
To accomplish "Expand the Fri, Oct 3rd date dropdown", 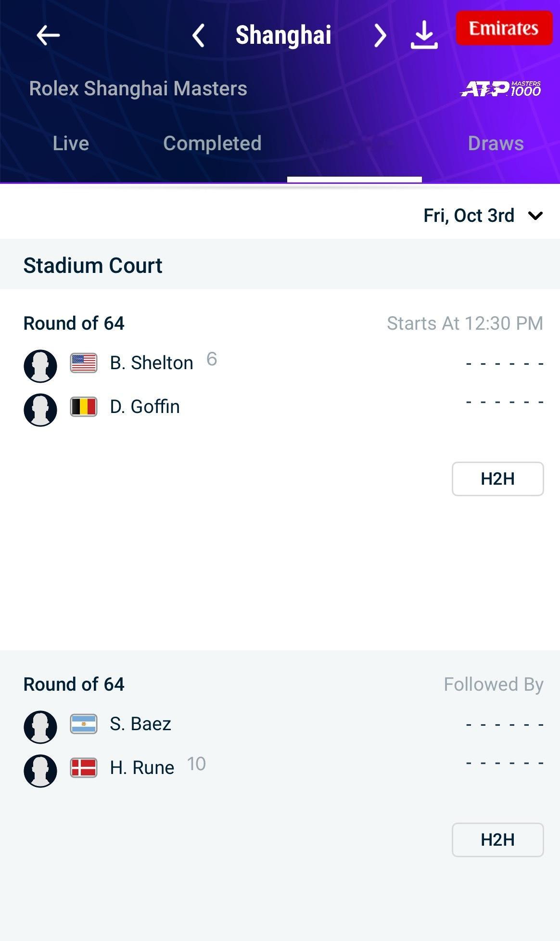I will coord(483,216).
